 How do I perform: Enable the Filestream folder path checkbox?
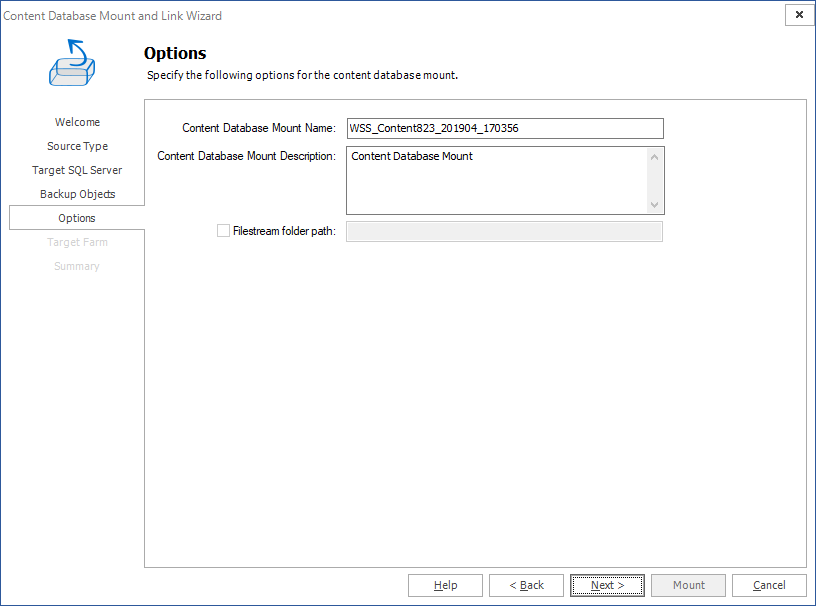tap(223, 231)
